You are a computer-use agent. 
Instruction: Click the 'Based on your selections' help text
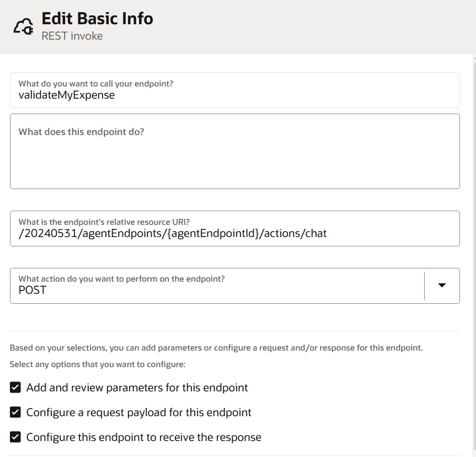coord(216,348)
